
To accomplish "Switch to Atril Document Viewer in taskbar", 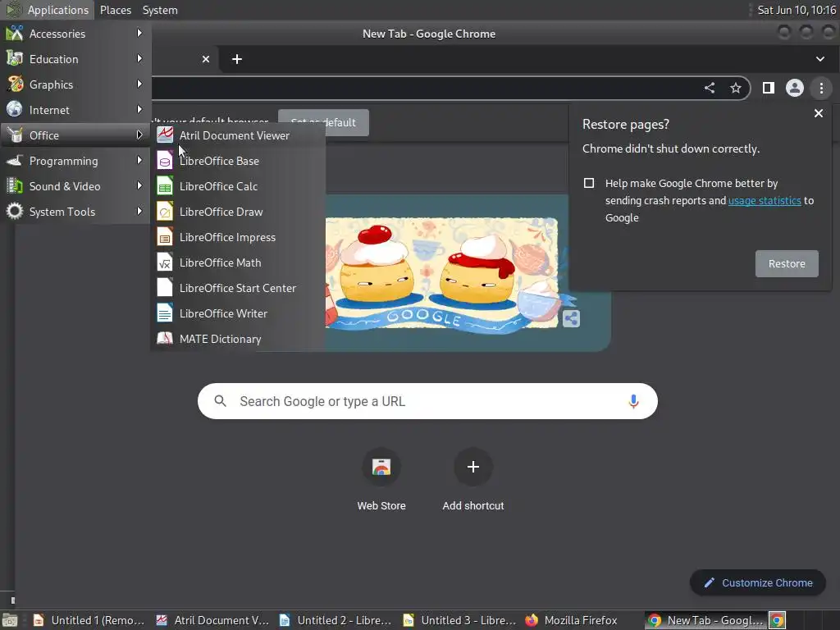I will pos(212,620).
